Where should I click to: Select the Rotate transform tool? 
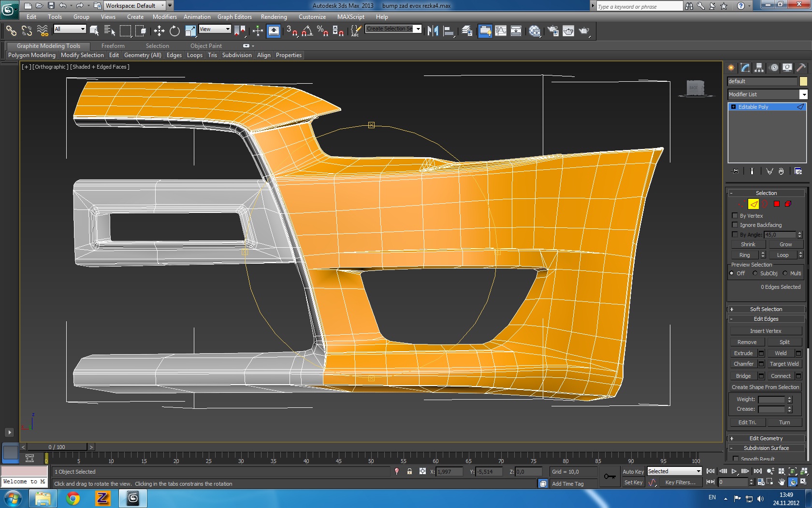coord(174,31)
